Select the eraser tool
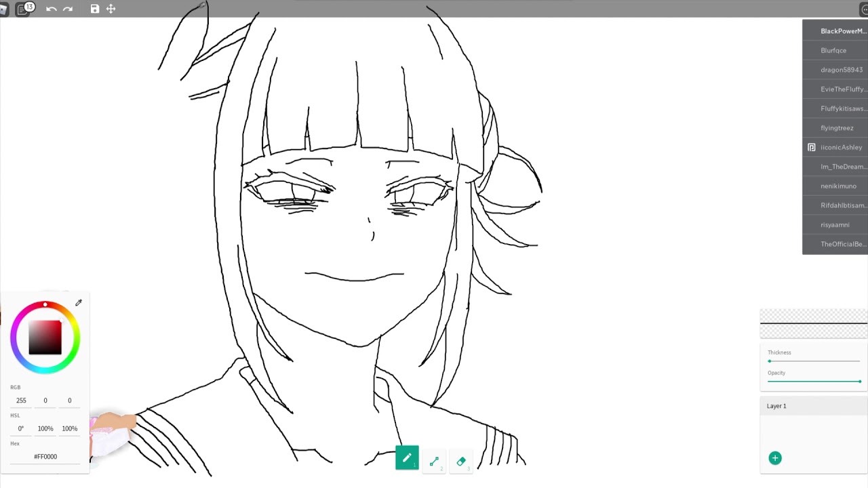 tap(461, 462)
